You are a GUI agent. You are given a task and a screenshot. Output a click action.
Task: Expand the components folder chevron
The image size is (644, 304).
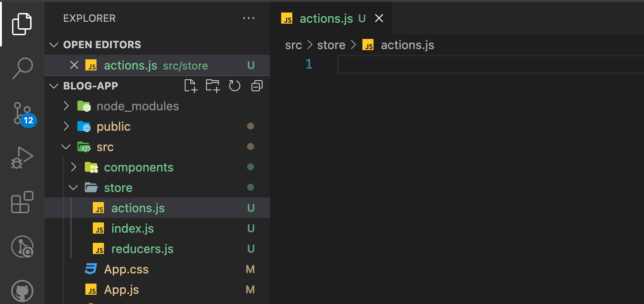click(73, 167)
